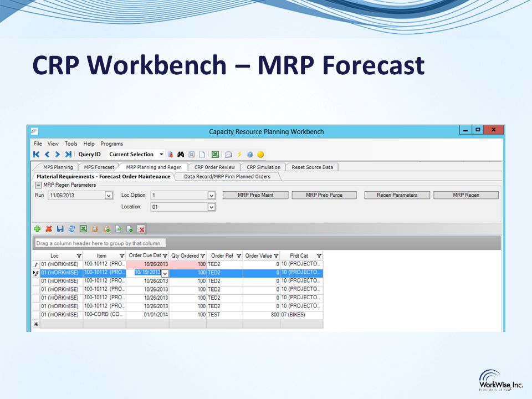The image size is (532, 399).
Task: Click the new-row asterisk row selector
Action: 36,324
